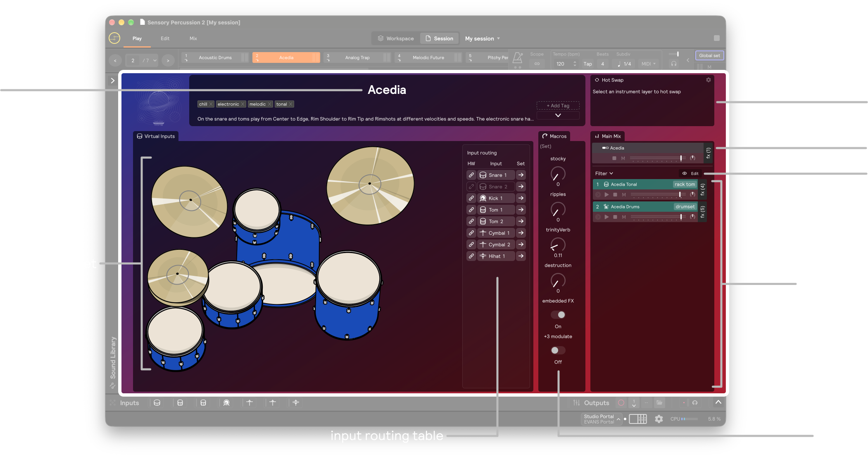Select the Cymbal 2 input
Viewport: 868px width, 457px height.
(x=496, y=244)
